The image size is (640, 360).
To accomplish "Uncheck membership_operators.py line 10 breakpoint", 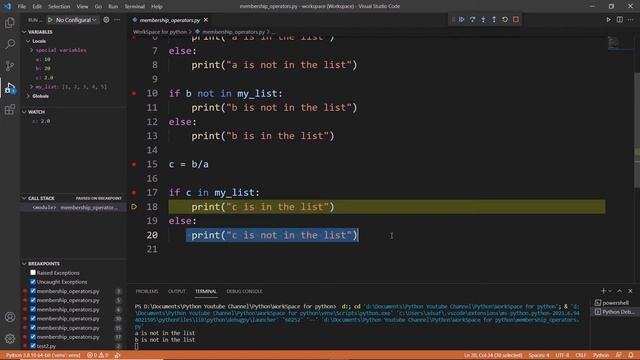I will [x=33, y=318].
